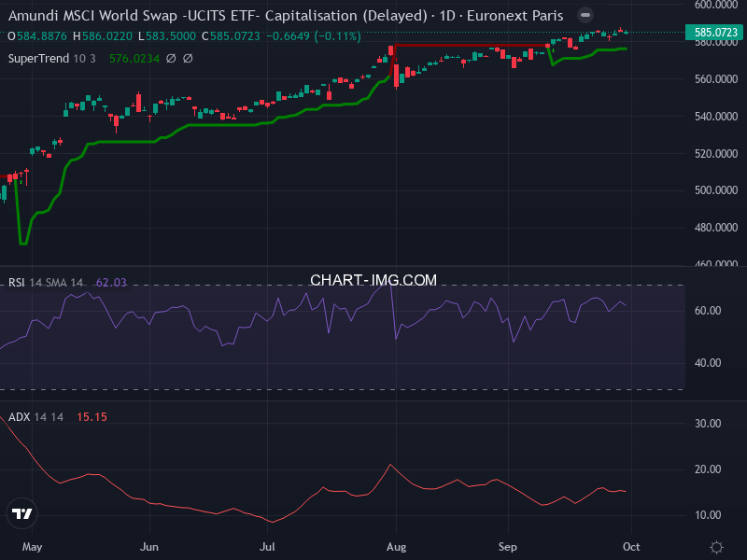Open chart settings gear icon

tap(716, 547)
